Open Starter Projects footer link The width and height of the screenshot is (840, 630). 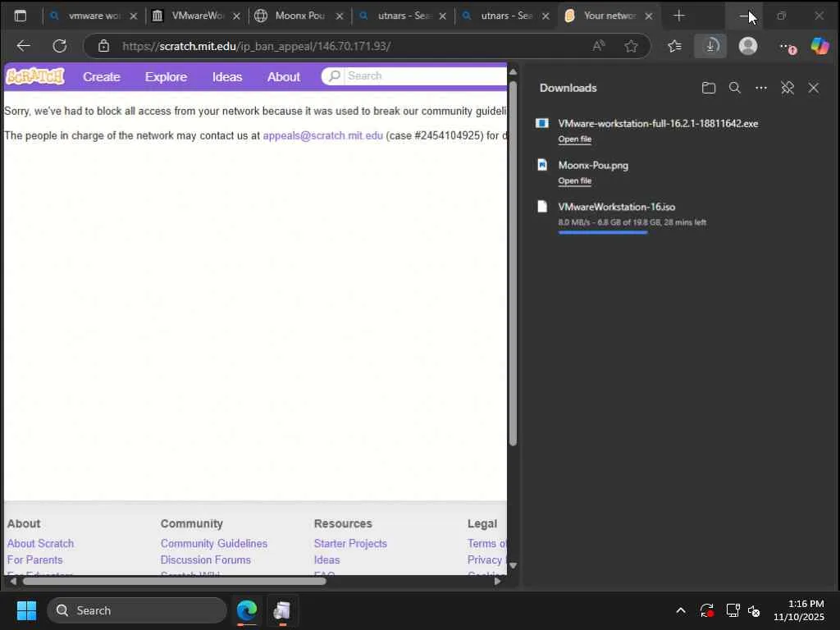(350, 543)
